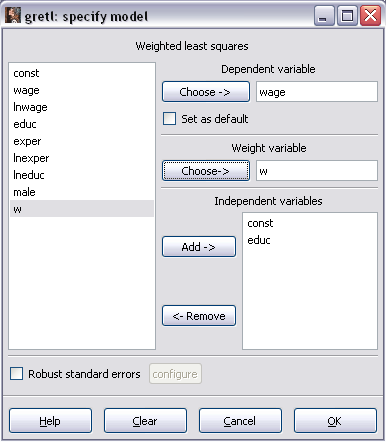Click the weight variable field containing w
The height and width of the screenshot is (442, 386).
pos(317,171)
